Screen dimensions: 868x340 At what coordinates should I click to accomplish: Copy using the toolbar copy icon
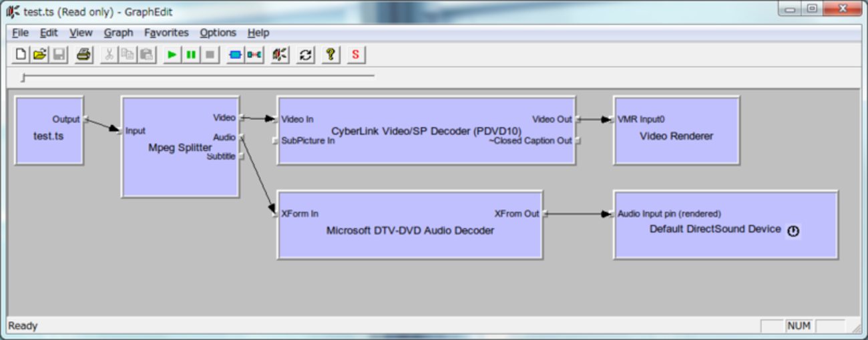[128, 55]
